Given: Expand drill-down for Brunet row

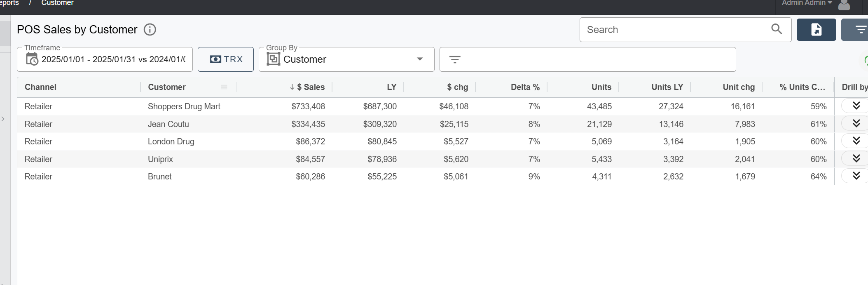Looking at the screenshot, I should point(856,176).
